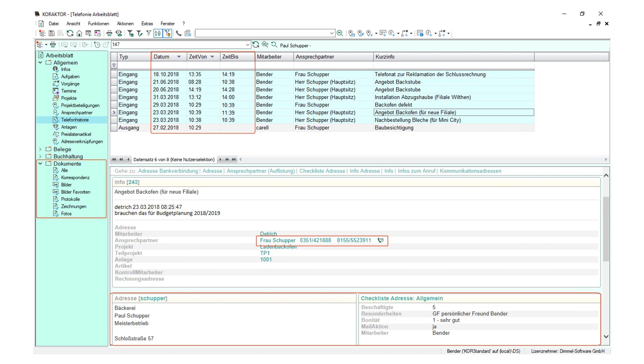Toggle the colored filter button in toolbar
This screenshot has height=364, width=644.
tap(168, 34)
